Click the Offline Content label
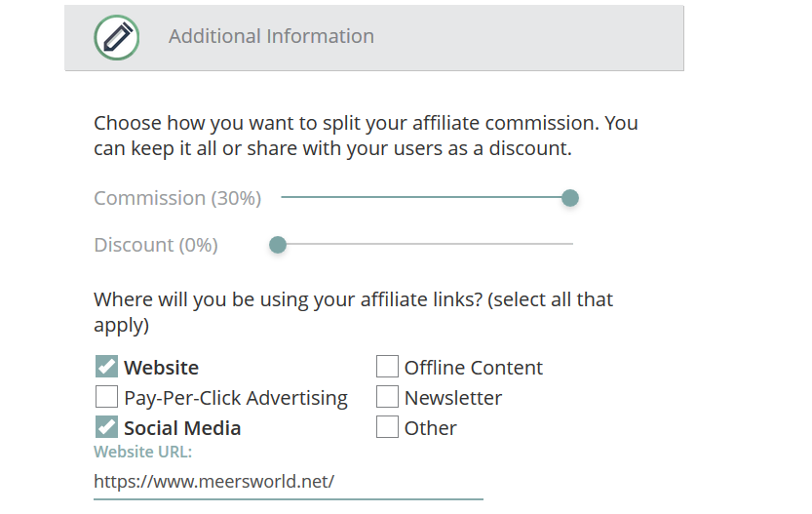 474,368
